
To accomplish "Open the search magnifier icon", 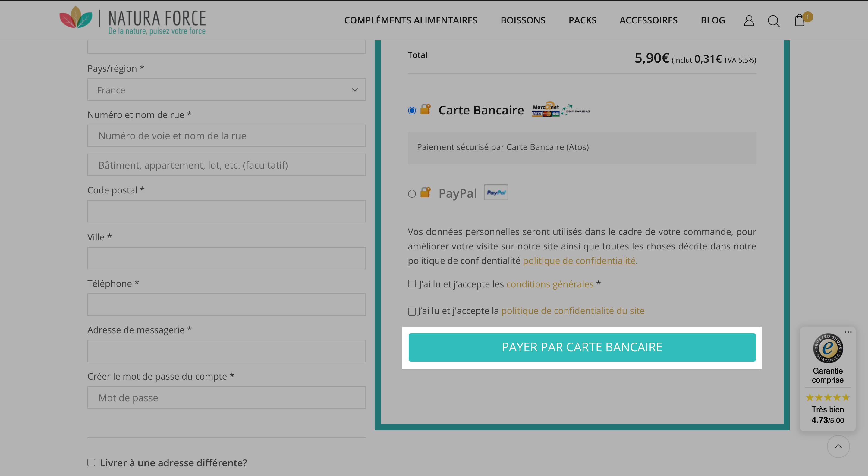I will point(774,21).
